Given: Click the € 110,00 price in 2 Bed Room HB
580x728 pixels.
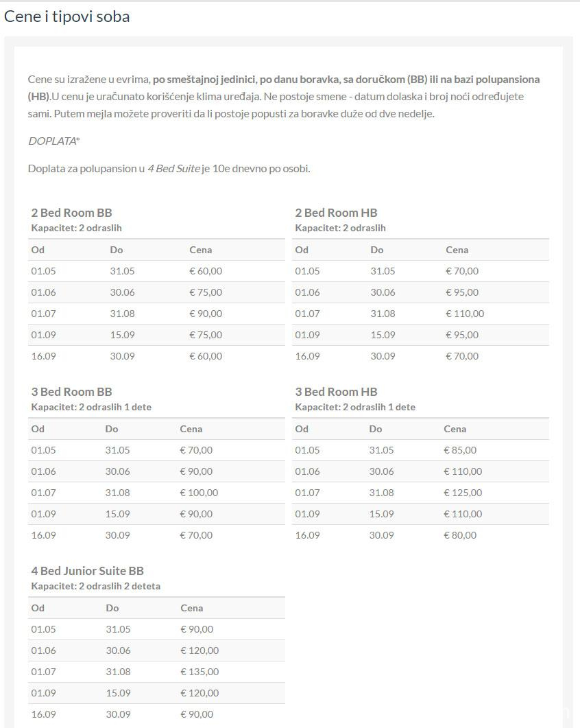Looking at the screenshot, I should pos(465,314).
